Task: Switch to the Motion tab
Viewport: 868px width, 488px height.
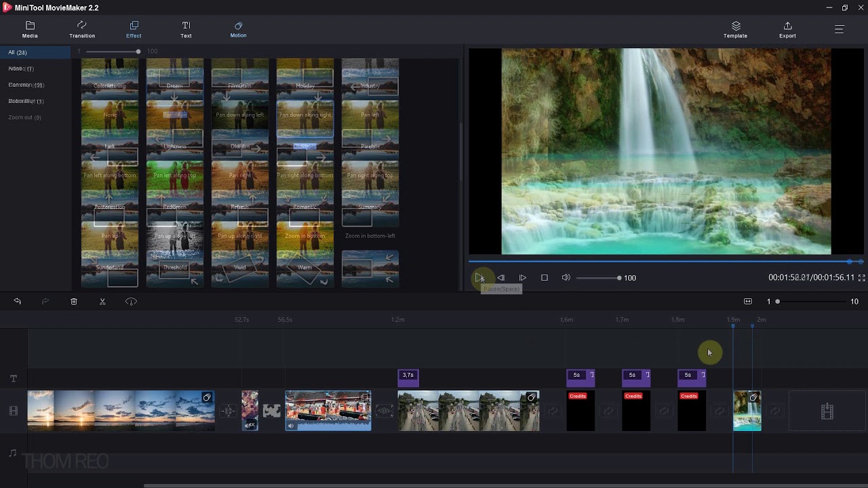Action: pos(238,30)
